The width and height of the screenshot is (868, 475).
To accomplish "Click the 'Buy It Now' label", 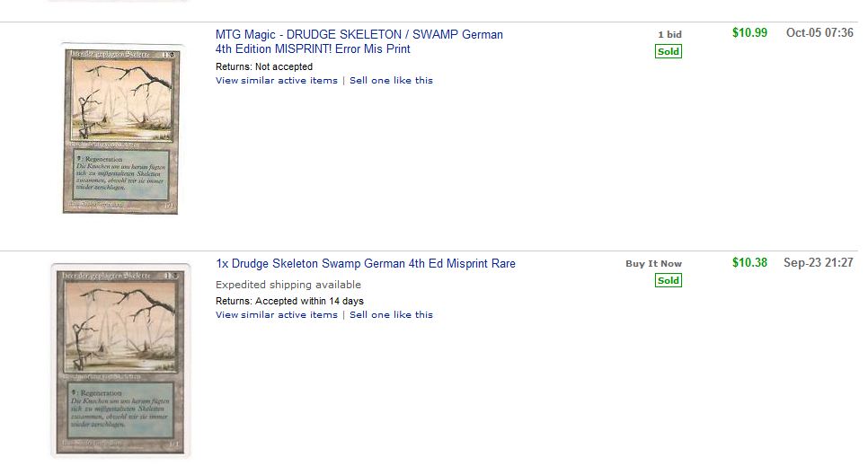I will [653, 264].
